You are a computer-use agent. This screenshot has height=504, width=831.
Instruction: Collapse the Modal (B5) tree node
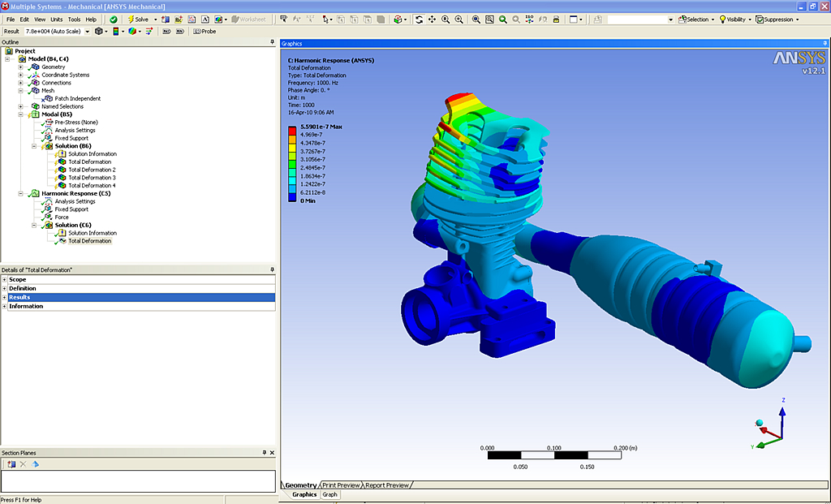(20, 114)
